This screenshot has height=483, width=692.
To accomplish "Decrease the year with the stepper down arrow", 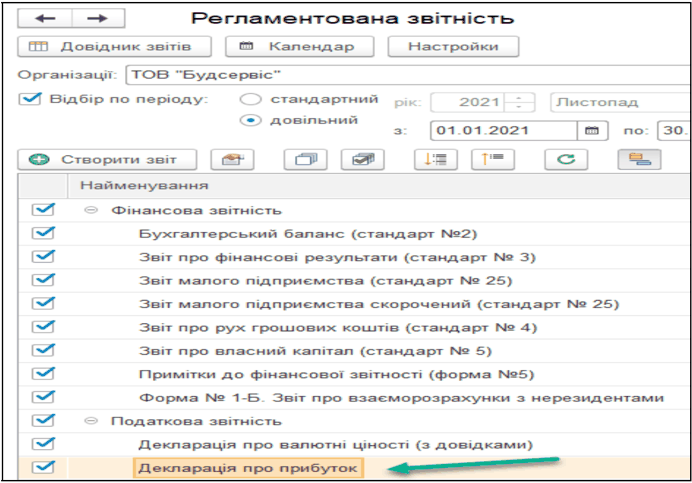I will click(519, 107).
